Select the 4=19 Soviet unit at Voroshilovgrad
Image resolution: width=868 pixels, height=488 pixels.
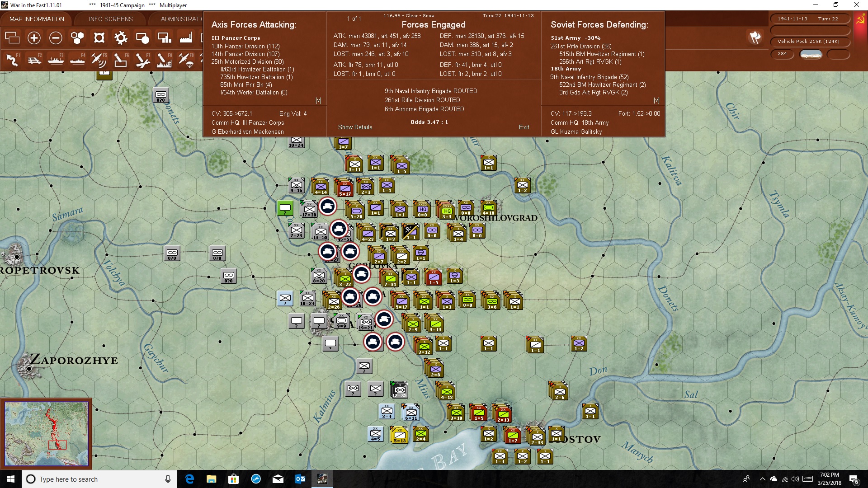489,208
